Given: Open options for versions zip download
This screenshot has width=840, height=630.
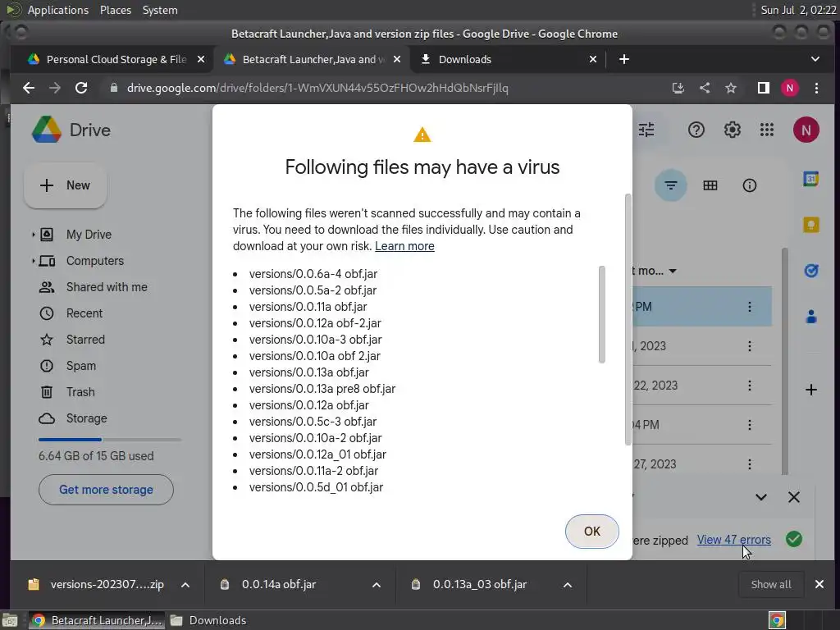Looking at the screenshot, I should pyautogui.click(x=185, y=585).
